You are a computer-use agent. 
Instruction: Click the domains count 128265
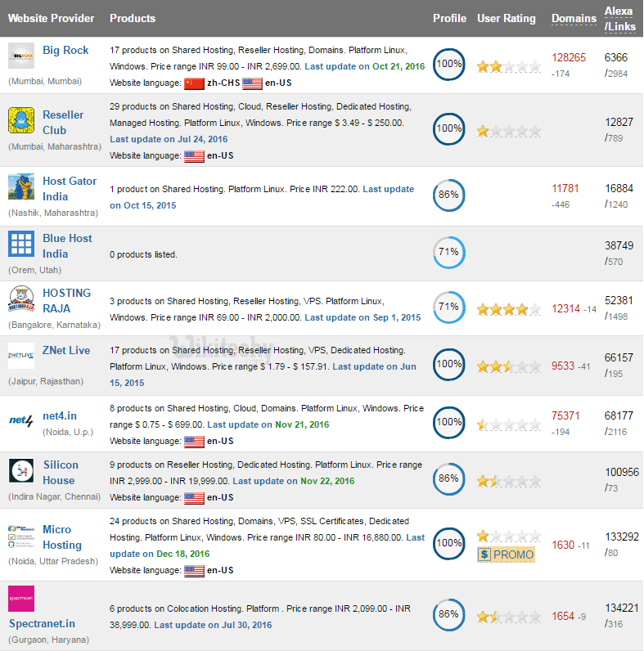(x=569, y=58)
